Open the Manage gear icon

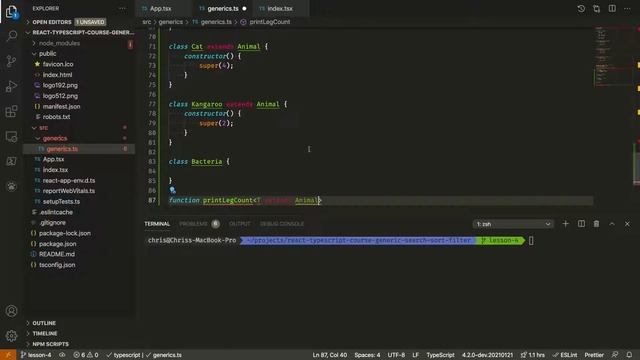pos(11,336)
